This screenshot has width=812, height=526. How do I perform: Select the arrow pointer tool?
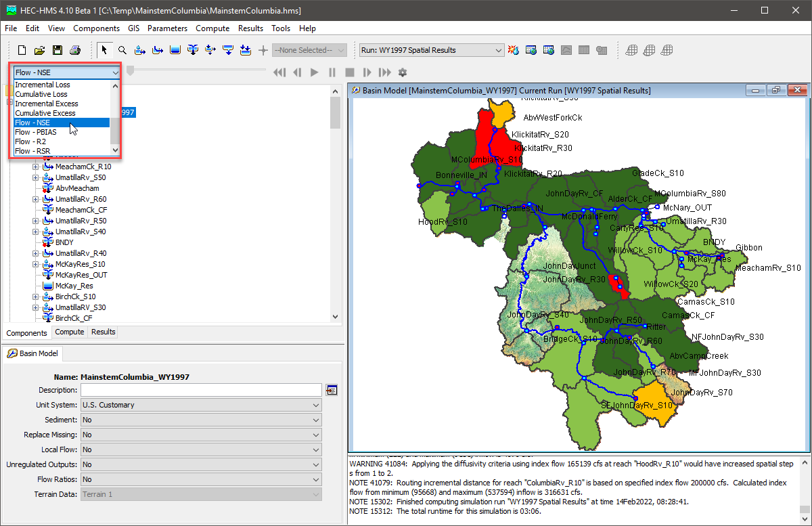click(x=105, y=50)
